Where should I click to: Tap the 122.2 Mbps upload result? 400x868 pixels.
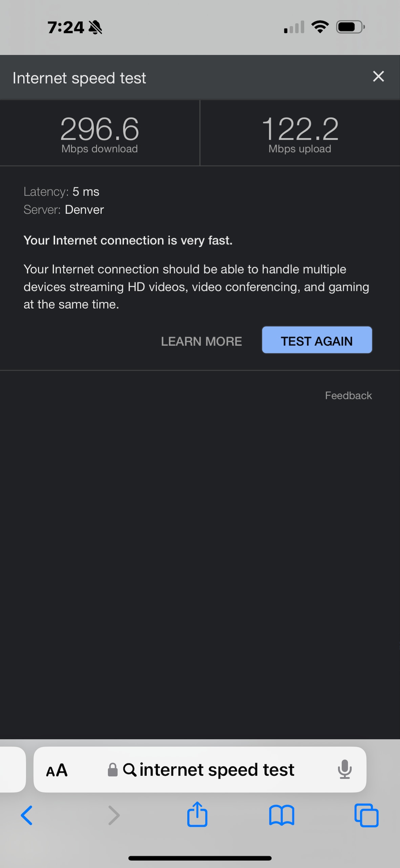coord(300,134)
